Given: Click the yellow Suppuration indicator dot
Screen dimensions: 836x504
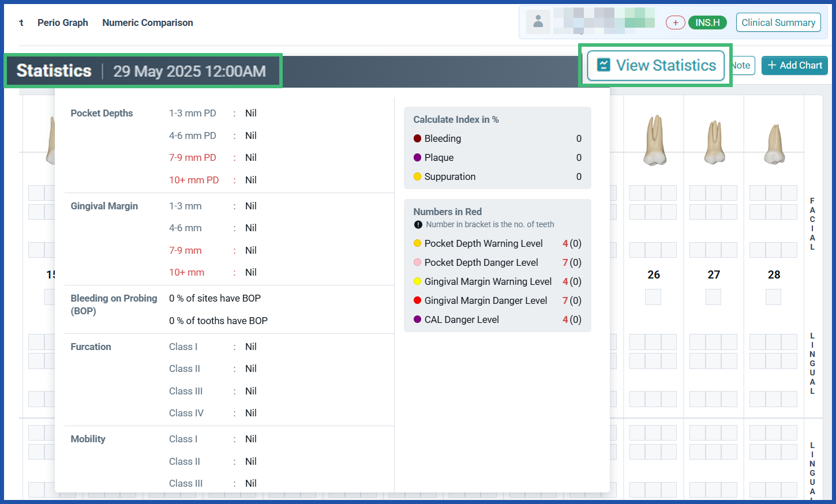Looking at the screenshot, I should [418, 176].
